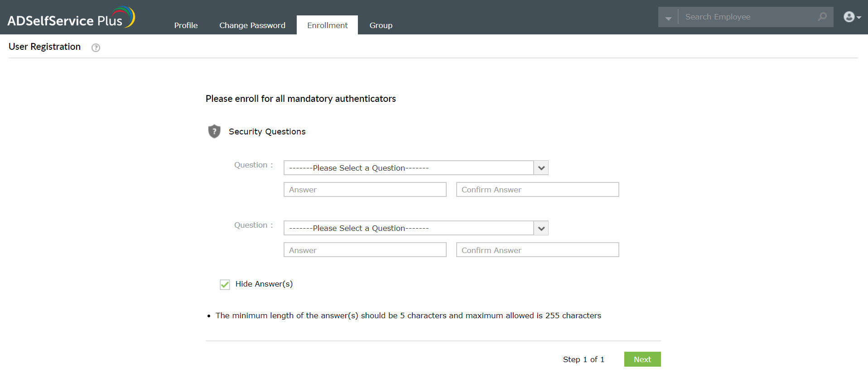
Task: Open the Change Password tab
Action: point(252,25)
